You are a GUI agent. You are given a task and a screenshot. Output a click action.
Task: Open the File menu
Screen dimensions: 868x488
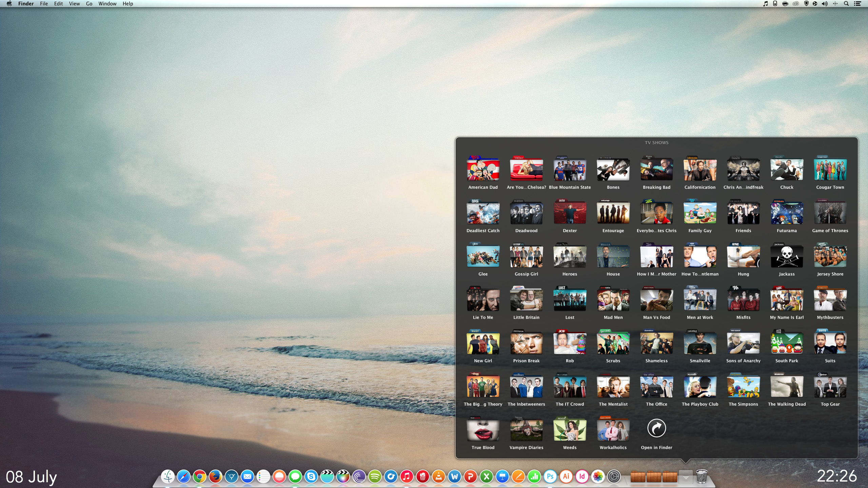(44, 4)
